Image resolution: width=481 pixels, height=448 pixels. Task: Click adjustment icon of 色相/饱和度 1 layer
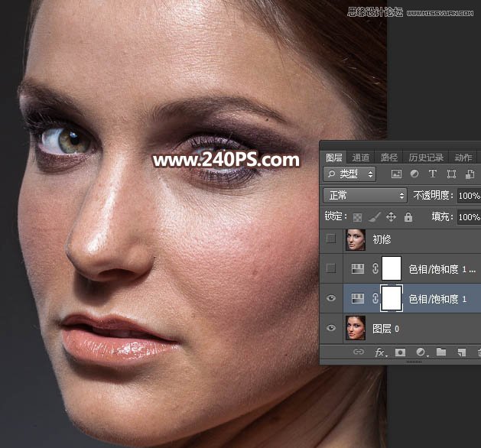(357, 298)
